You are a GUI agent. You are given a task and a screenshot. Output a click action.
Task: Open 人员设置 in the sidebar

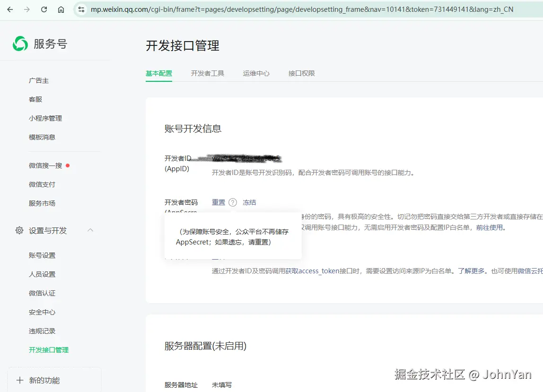[42, 274]
